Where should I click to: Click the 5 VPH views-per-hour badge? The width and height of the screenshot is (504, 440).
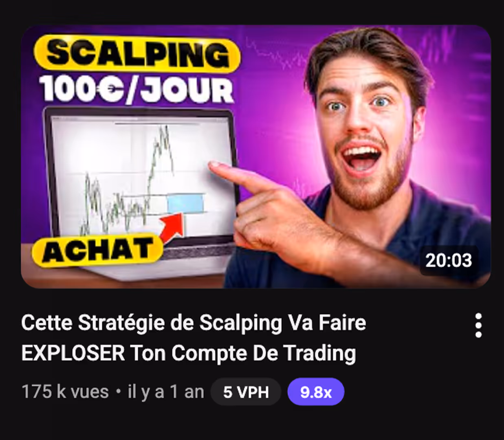246,392
